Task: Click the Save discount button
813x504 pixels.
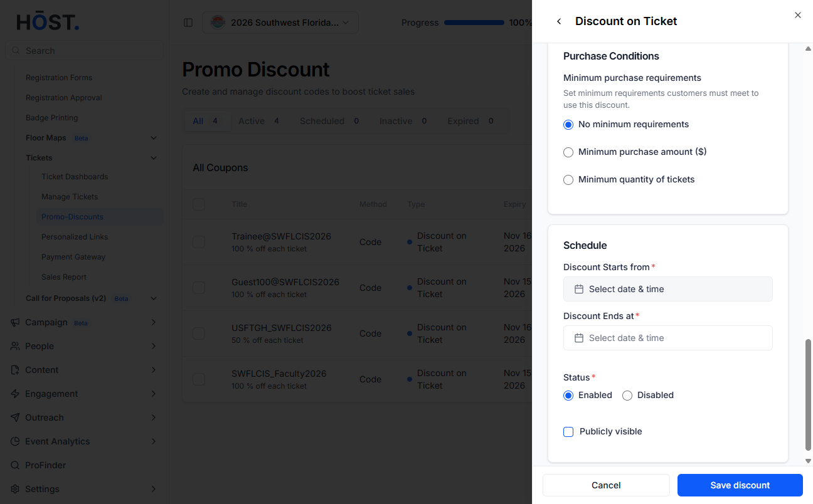Action: [740, 485]
